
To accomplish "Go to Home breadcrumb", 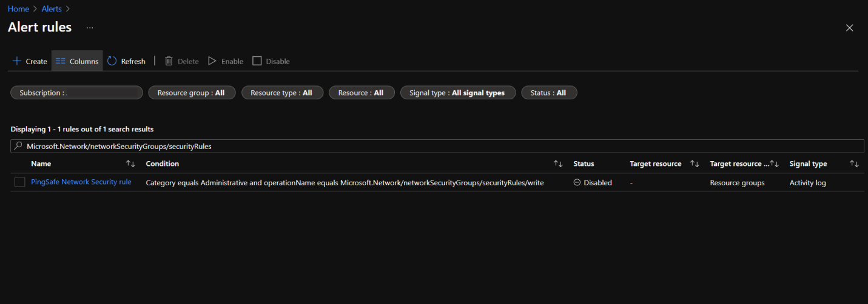I will pyautogui.click(x=18, y=9).
